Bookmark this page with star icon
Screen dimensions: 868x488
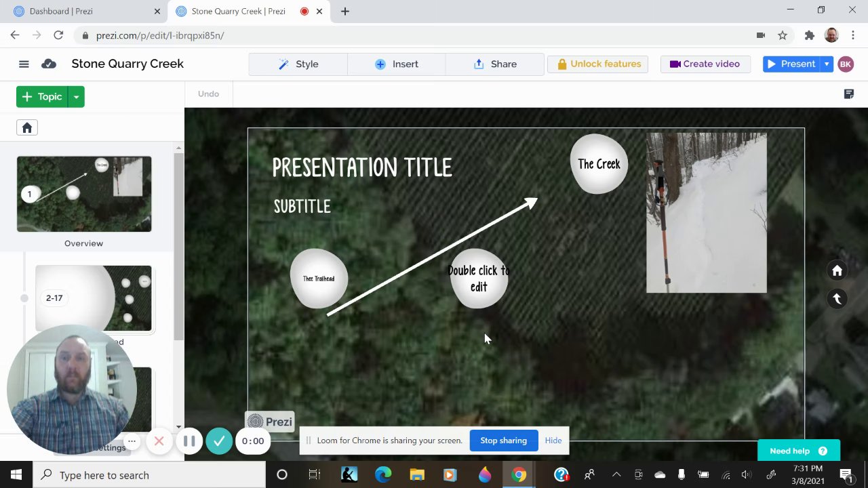tap(783, 35)
